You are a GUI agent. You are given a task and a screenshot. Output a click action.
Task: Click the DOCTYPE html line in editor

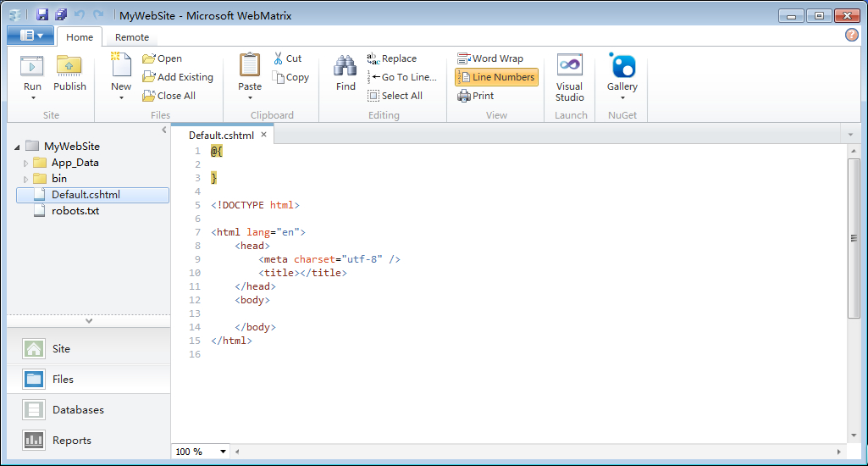(255, 205)
